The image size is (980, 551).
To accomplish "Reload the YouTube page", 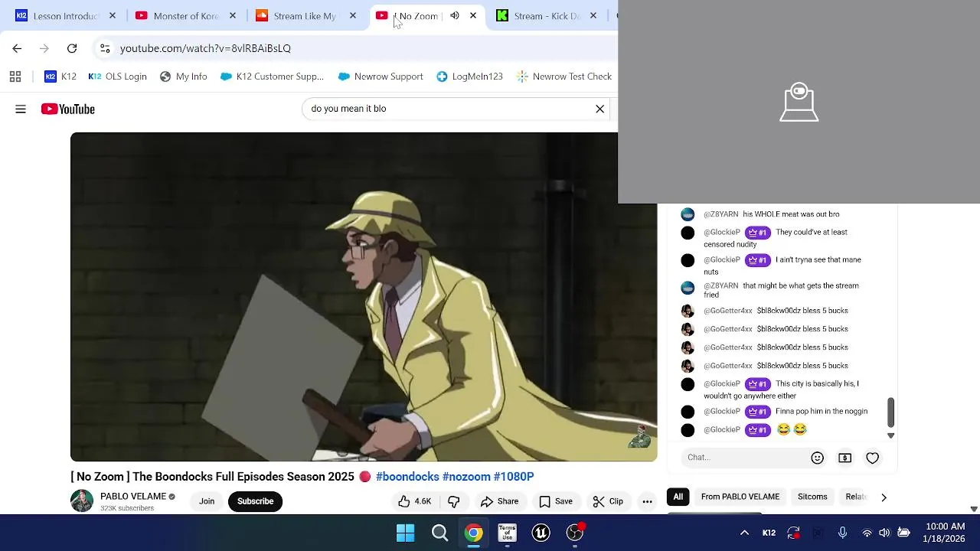I will pos(72,48).
